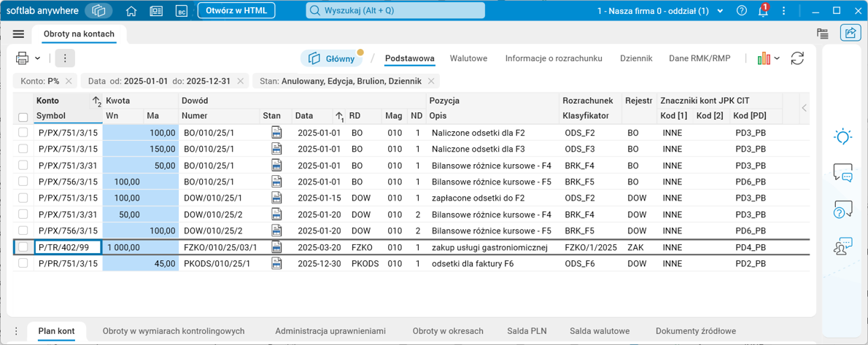This screenshot has height=345, width=868.
Task: Open the chart type dropdown arrow
Action: click(777, 58)
